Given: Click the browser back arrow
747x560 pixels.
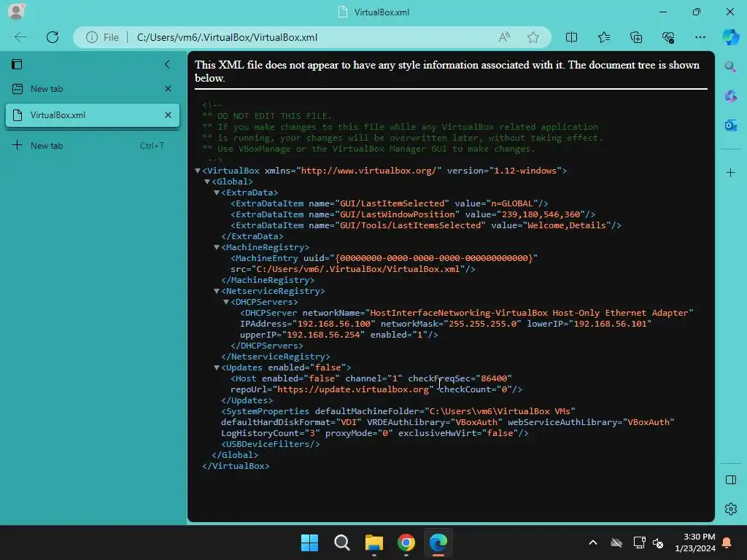Looking at the screenshot, I should [20, 37].
